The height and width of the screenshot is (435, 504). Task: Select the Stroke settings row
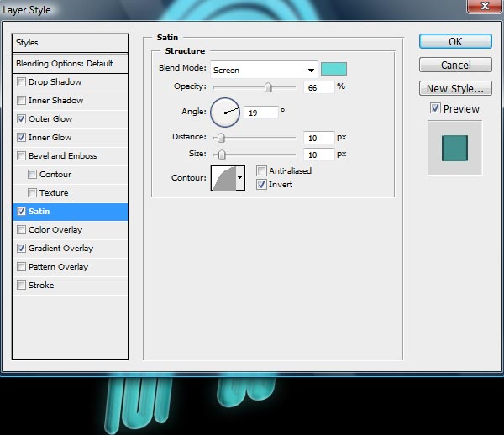[x=70, y=286]
